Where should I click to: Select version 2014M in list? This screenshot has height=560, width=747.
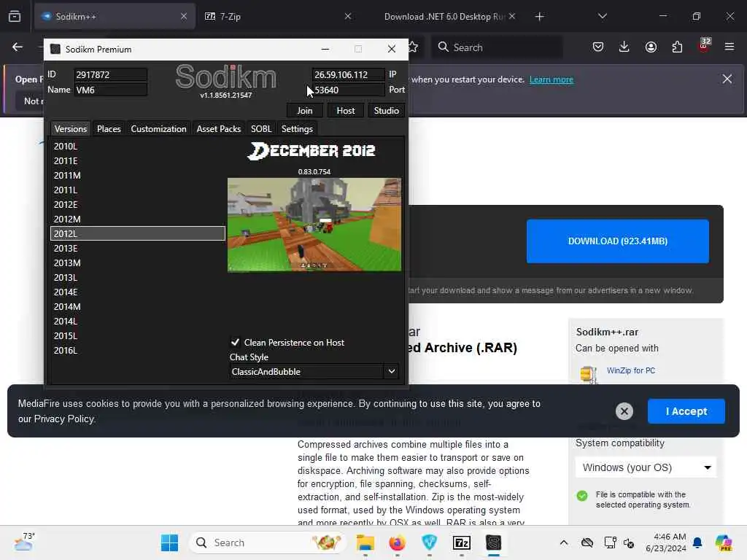(138, 307)
